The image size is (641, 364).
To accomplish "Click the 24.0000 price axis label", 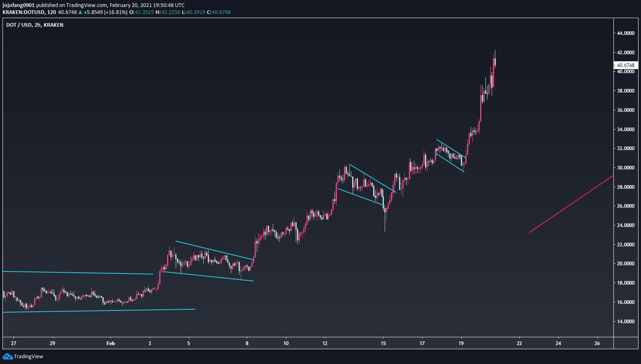I will point(626,225).
